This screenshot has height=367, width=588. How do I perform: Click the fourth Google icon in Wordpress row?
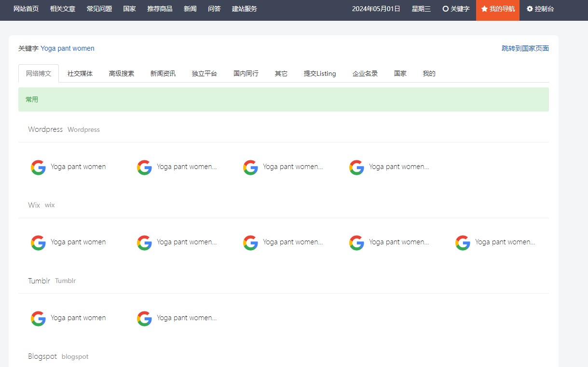pos(356,168)
